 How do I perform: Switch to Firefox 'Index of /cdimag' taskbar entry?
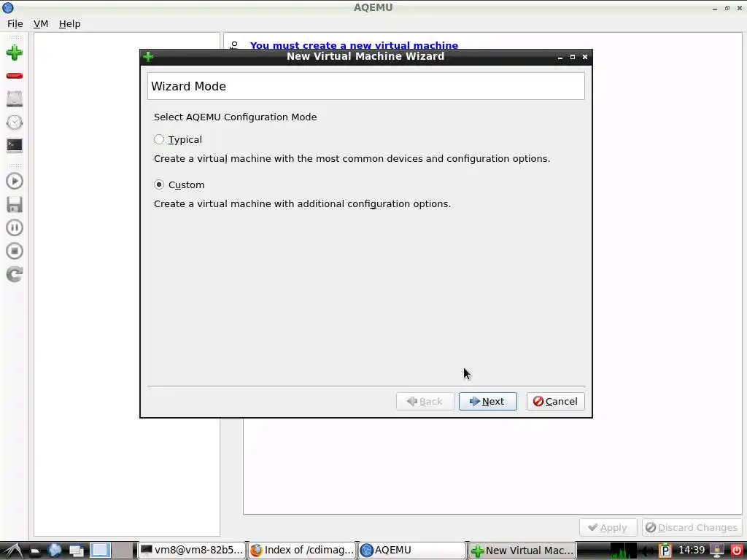pyautogui.click(x=301, y=551)
